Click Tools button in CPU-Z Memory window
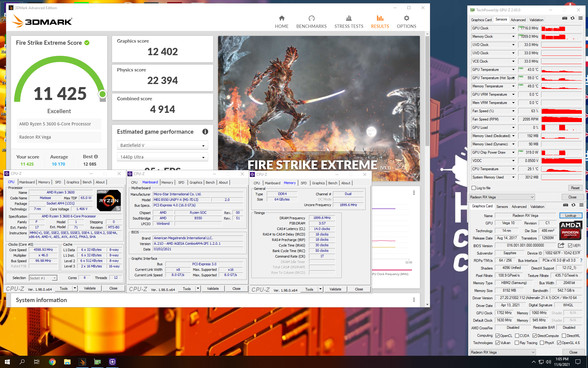588x368 pixels. click(309, 289)
